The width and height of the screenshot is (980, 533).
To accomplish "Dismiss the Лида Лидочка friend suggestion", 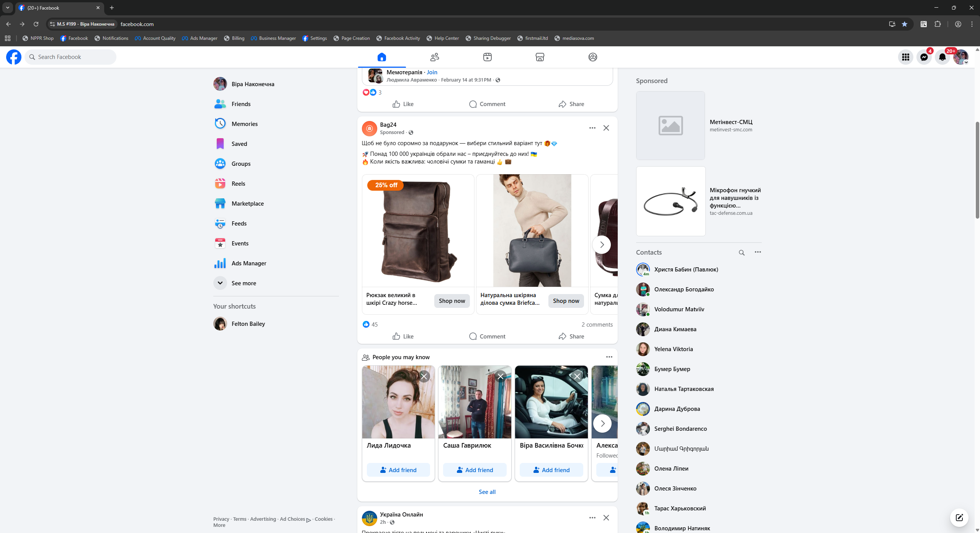I will (x=424, y=376).
